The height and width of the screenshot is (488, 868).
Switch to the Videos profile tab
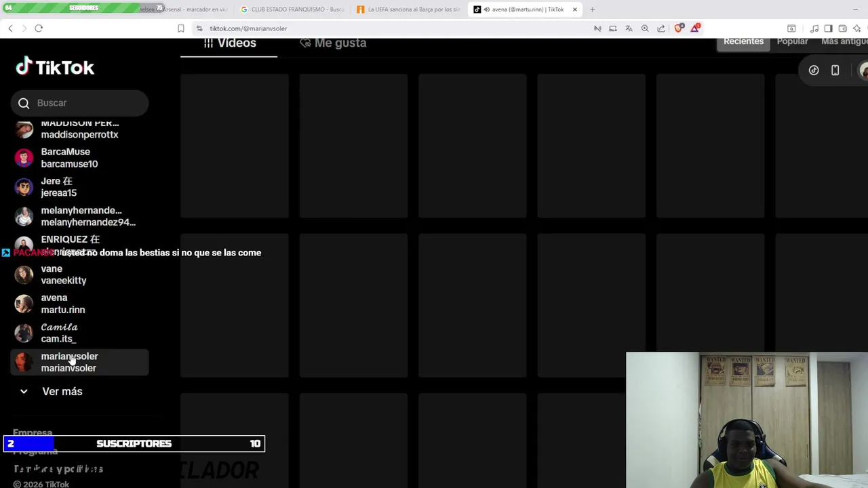229,43
